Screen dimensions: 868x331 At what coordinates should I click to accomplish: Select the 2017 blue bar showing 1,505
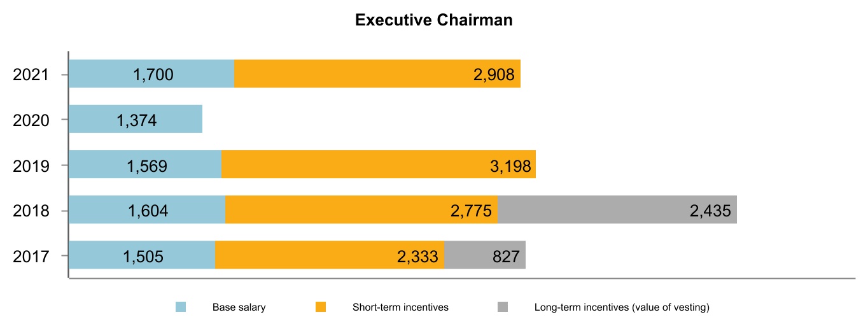[142, 255]
